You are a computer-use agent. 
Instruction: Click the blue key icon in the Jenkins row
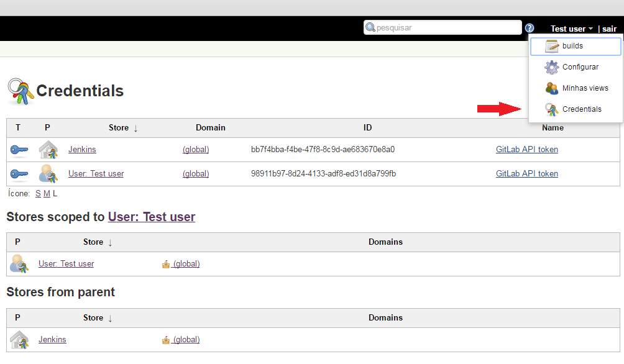pos(19,150)
